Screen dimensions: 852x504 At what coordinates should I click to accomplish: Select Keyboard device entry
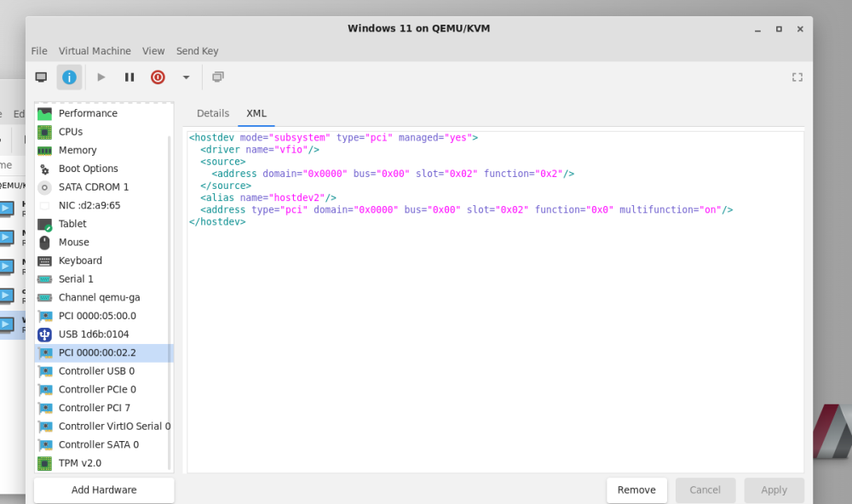[x=104, y=261]
